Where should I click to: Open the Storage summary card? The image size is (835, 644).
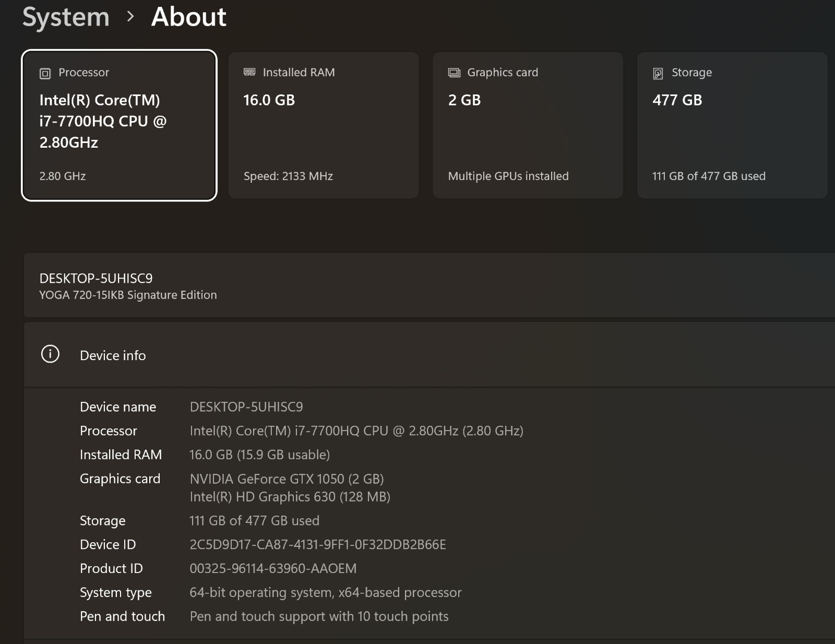732,125
